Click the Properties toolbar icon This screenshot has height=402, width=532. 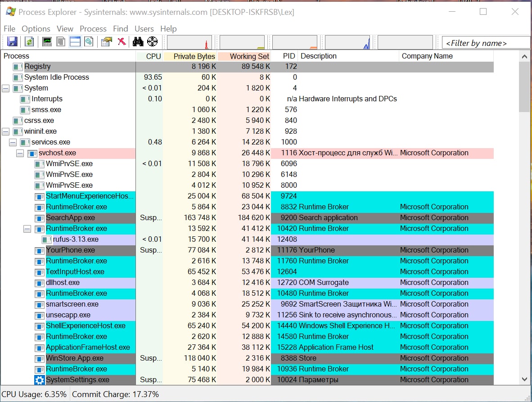pos(106,42)
